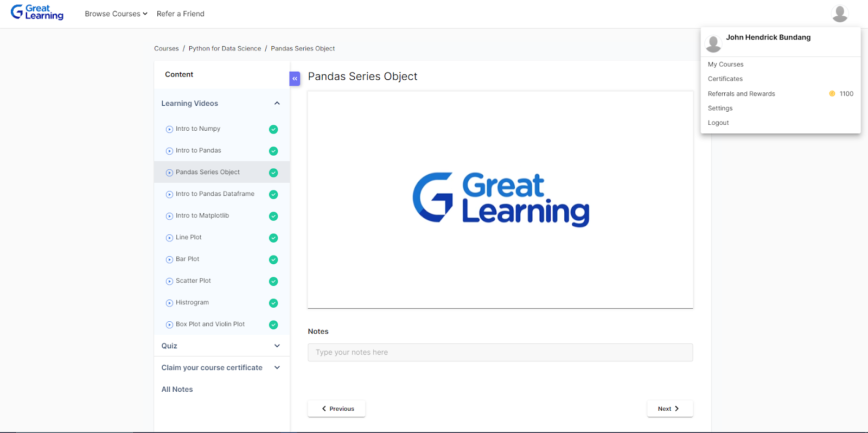Open the user avatar menu in header

(x=840, y=14)
